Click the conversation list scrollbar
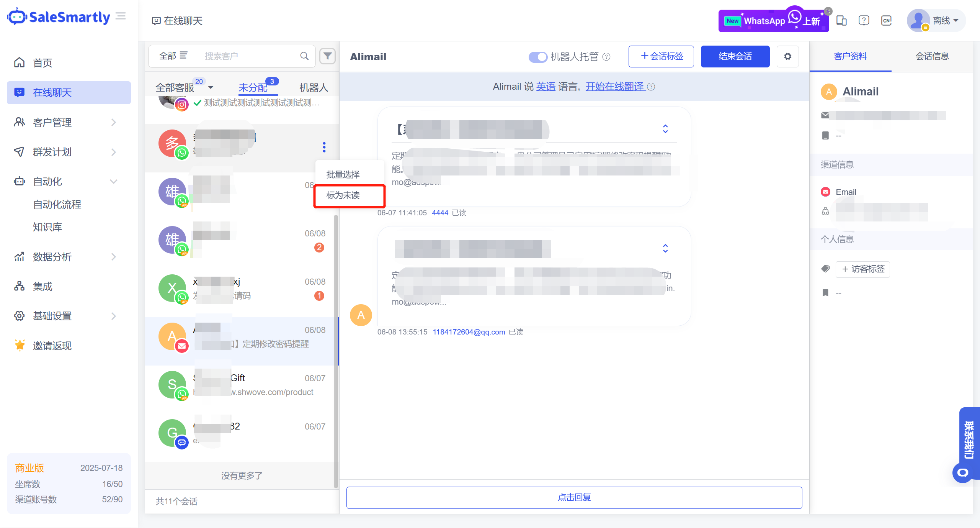 pyautogui.click(x=336, y=345)
